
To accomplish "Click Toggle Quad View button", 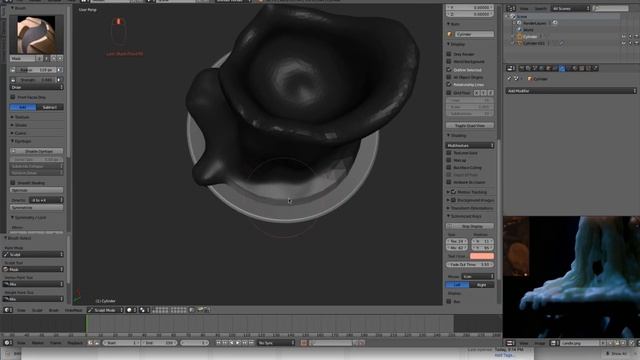I will pos(470,125).
